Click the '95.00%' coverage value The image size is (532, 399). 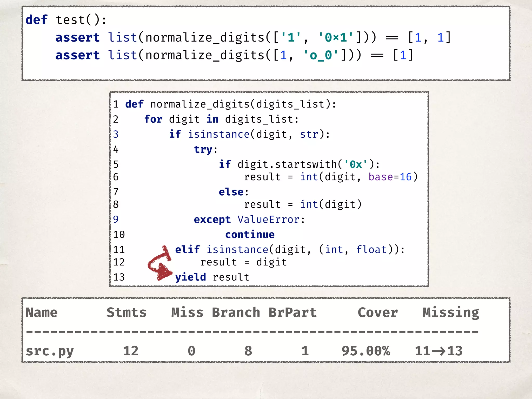366,351
